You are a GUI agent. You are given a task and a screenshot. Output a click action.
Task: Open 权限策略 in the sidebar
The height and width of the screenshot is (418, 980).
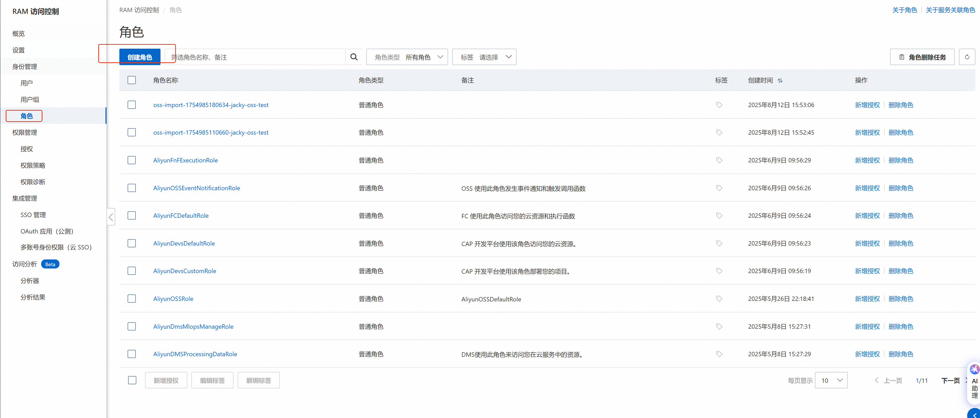(x=33, y=165)
